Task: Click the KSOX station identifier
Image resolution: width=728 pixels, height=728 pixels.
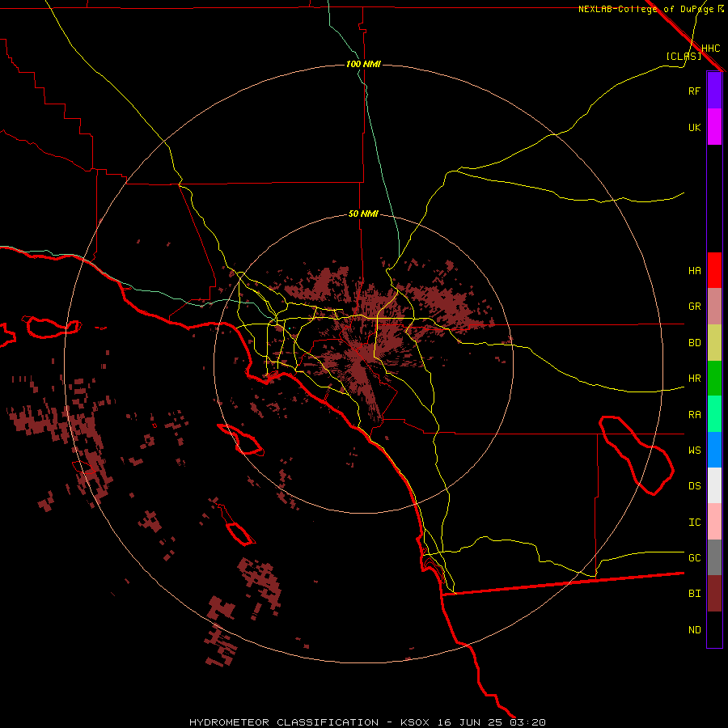Action: tap(415, 722)
